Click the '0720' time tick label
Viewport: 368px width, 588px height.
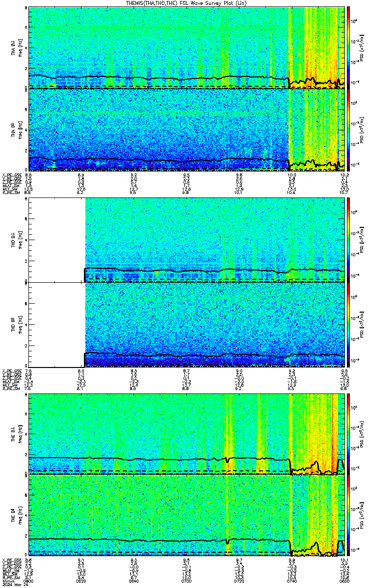239,582
